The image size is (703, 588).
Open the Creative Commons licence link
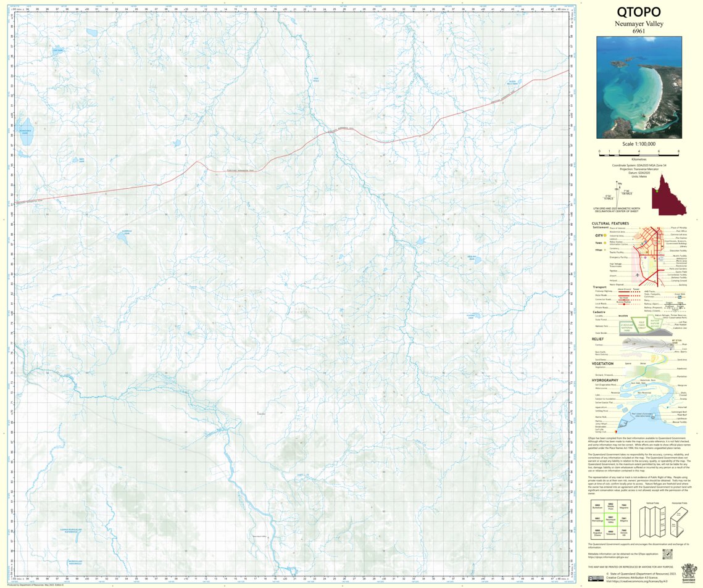[x=639, y=581]
